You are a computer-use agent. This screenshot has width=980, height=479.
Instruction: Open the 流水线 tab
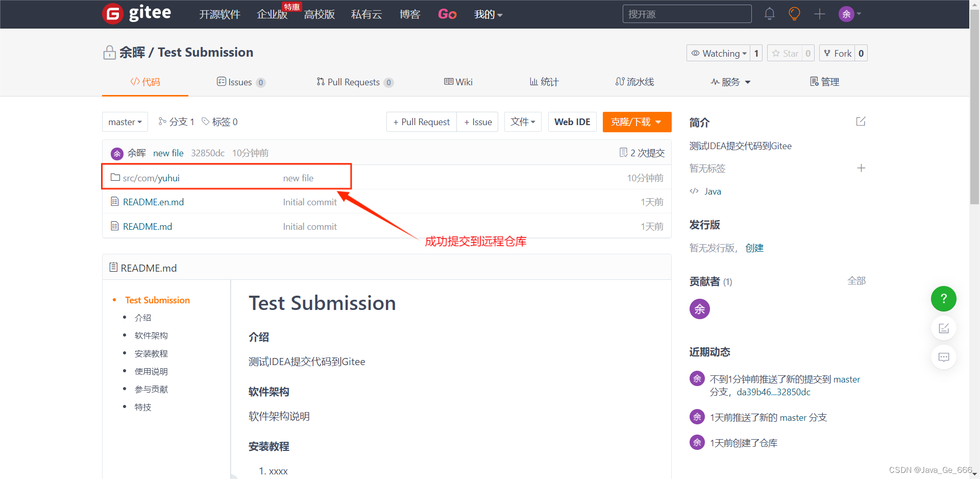tap(634, 82)
